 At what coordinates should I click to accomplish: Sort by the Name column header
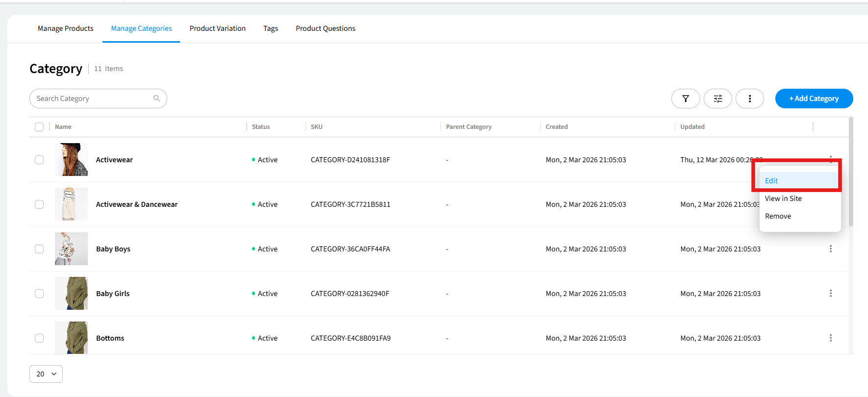pos(63,127)
